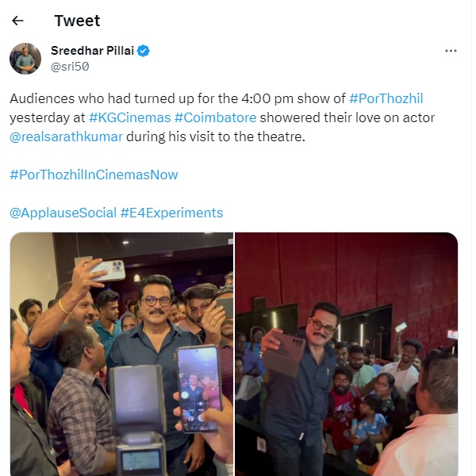Open the #Coimbatore hashtag
Screen dimensions: 476x476
215,117
